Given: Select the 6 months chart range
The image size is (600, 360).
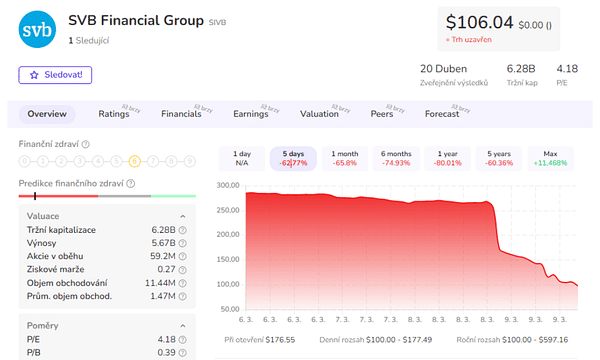Looking at the screenshot, I should [396, 158].
